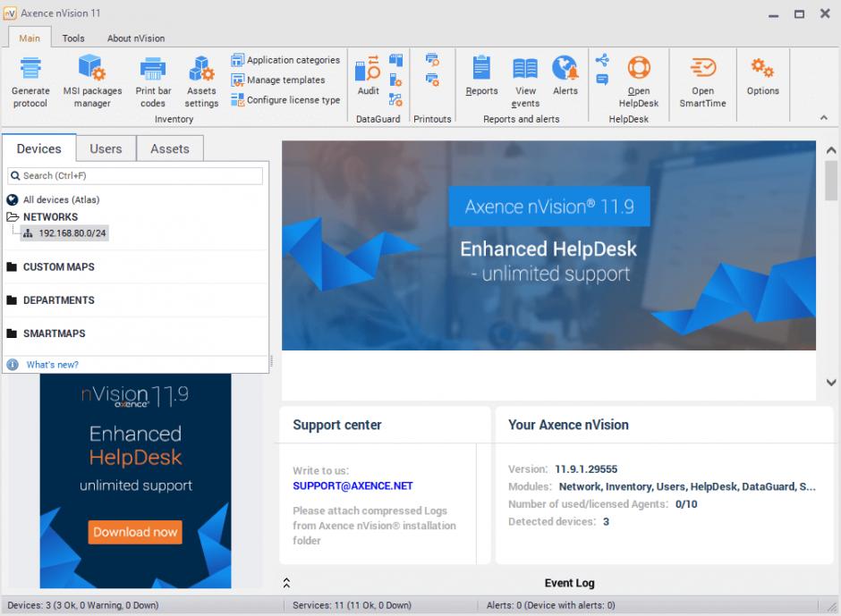841x616 pixels.
Task: Select Configure license type
Action: [x=285, y=100]
